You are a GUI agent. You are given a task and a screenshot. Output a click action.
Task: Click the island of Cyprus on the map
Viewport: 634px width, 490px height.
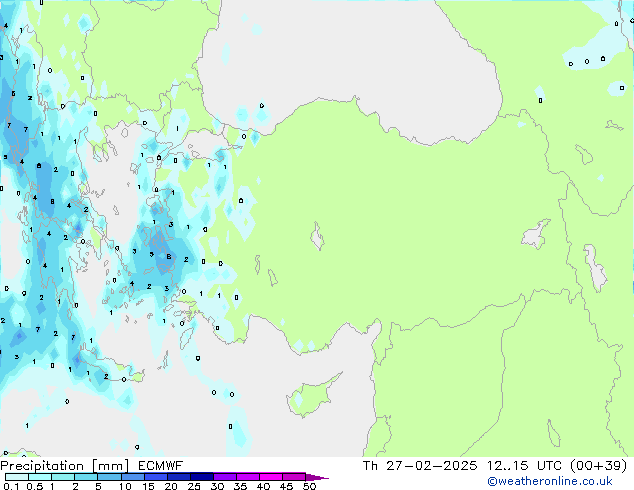(311, 395)
